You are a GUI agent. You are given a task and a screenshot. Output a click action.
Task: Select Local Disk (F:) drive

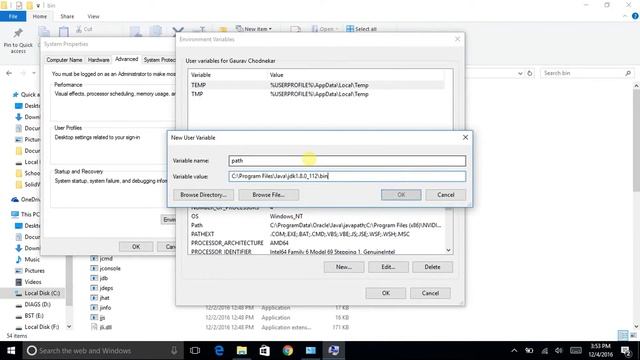pyautogui.click(x=37, y=327)
